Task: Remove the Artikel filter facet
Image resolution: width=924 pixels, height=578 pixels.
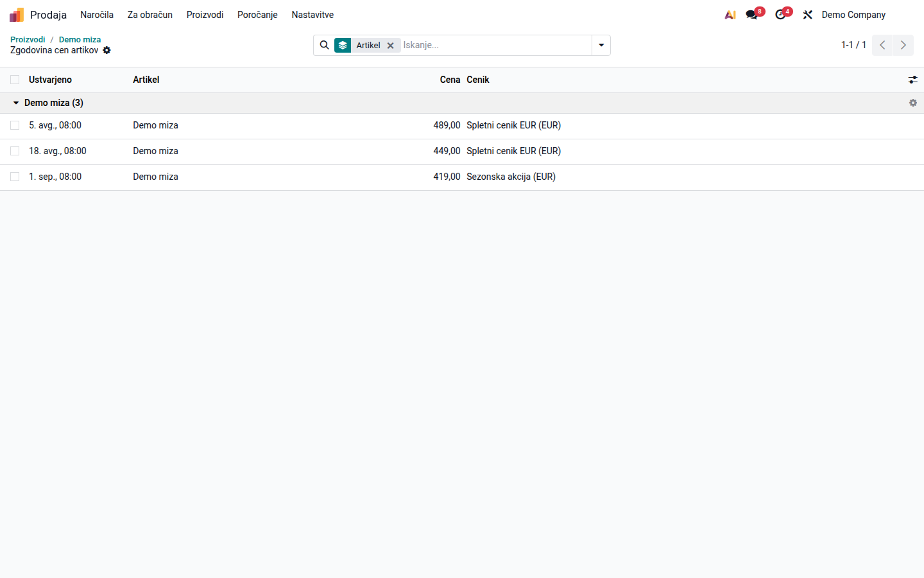Action: point(390,46)
